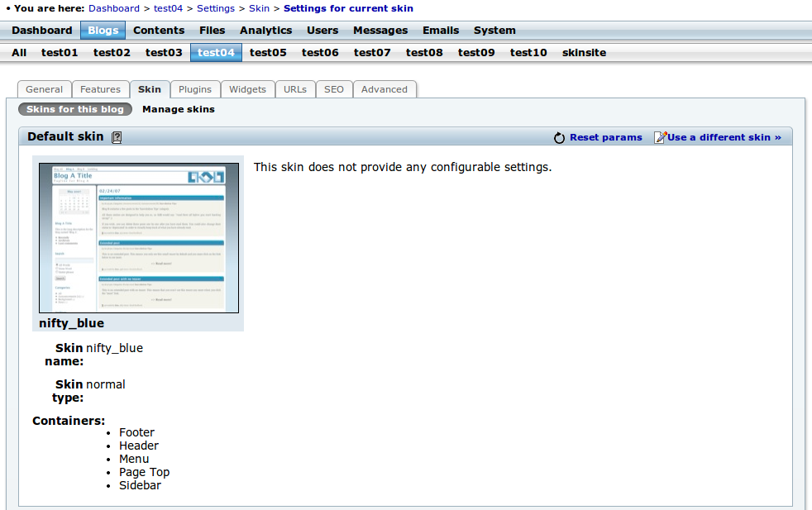Switch to blog test09
Image resolution: width=812 pixels, height=510 pixels.
[476, 53]
